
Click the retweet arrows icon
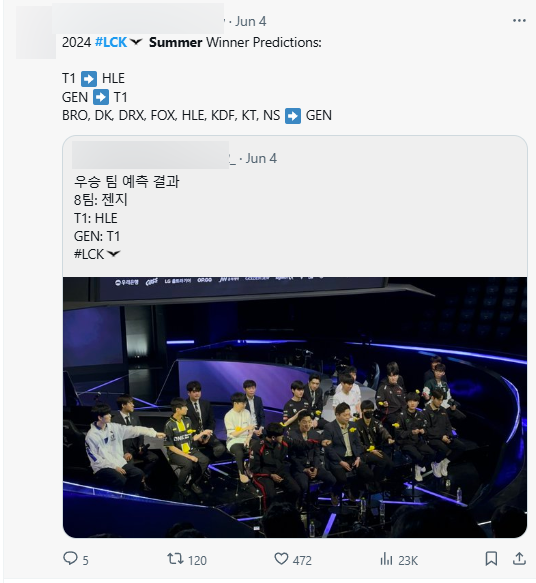coord(175,558)
